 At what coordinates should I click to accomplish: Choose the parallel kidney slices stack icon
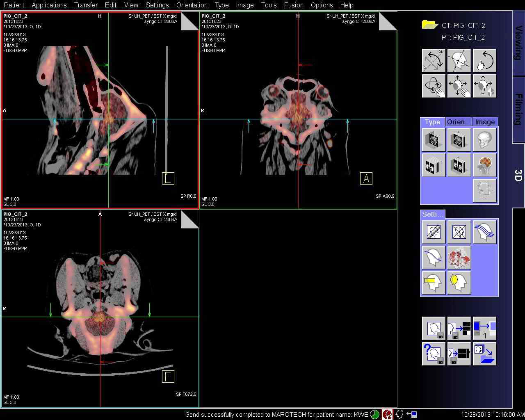pos(434,165)
